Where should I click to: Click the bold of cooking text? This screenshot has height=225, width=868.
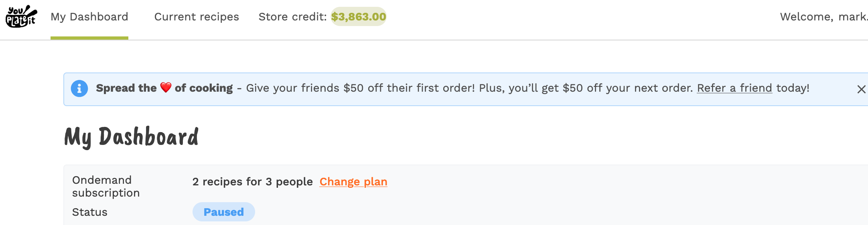(204, 88)
